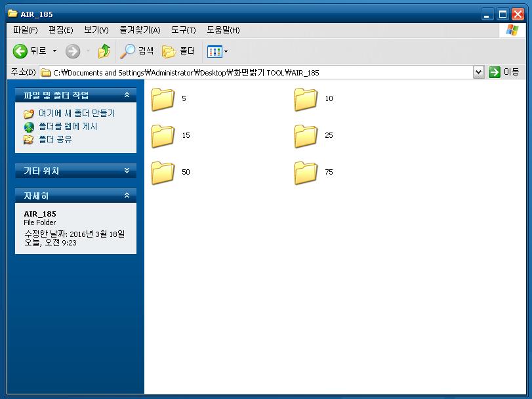Viewport: 532px width, 399px height.
Task: Open the Search (검색) magnifier tool
Action: [136, 51]
